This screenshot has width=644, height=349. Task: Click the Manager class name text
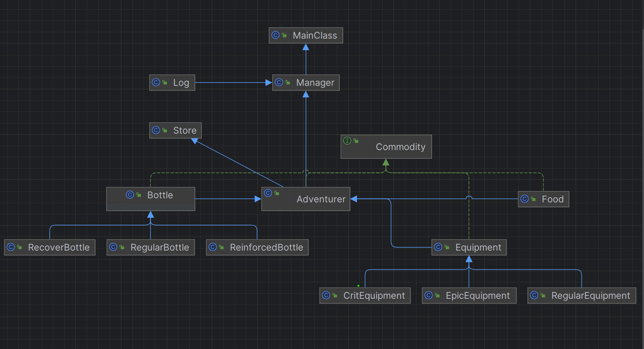pos(315,83)
